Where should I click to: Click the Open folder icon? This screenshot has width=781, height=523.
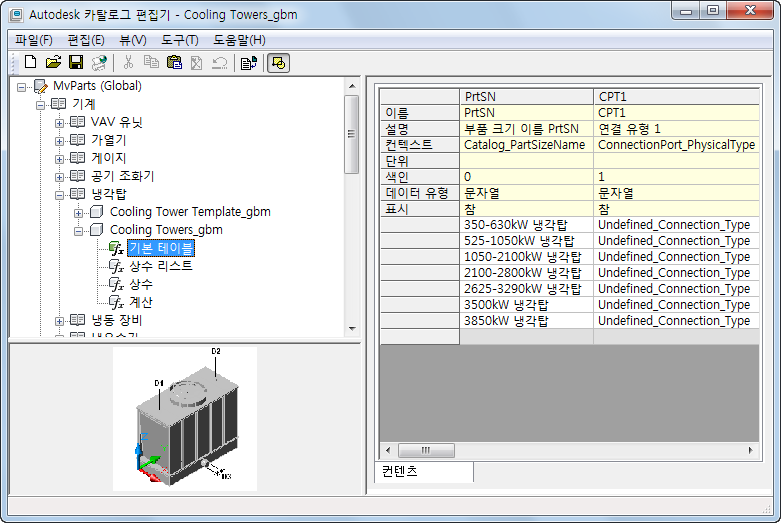[53, 62]
